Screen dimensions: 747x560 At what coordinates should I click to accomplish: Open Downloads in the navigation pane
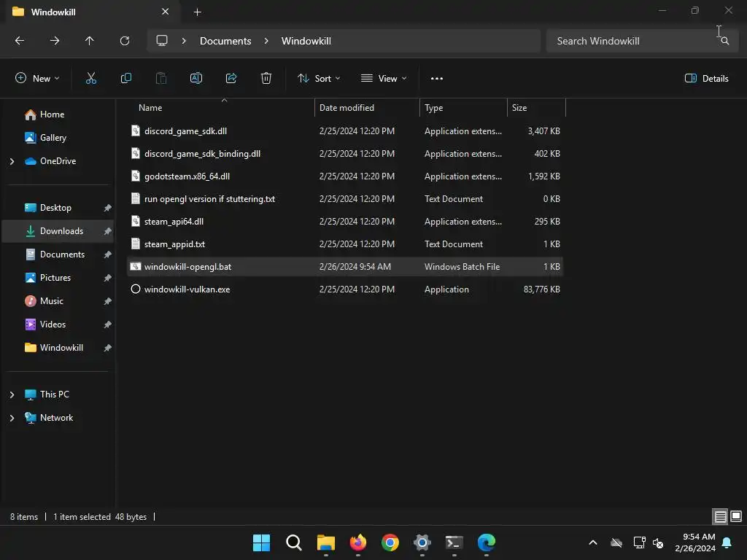pyautogui.click(x=58, y=231)
